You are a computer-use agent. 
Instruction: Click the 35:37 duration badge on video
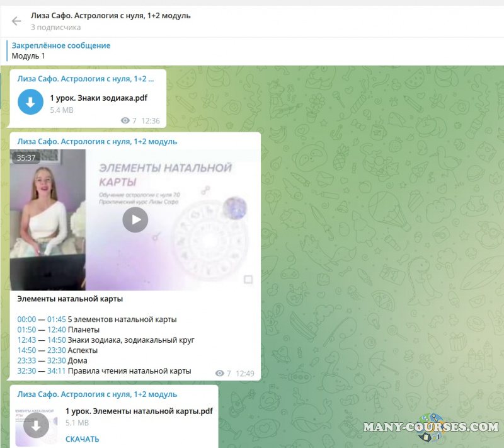26,158
